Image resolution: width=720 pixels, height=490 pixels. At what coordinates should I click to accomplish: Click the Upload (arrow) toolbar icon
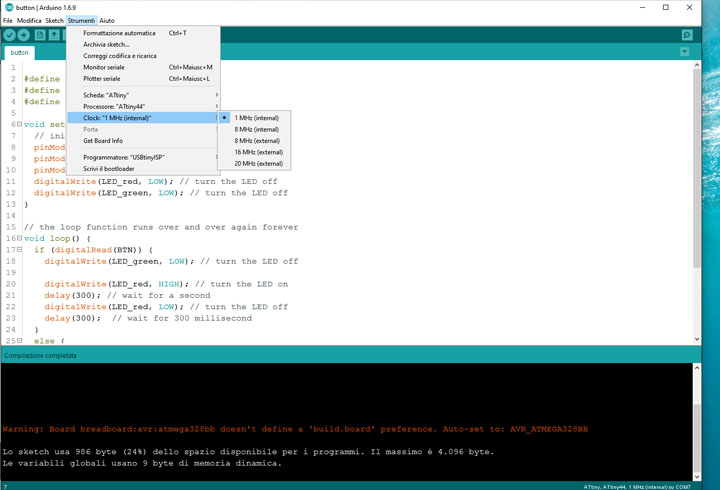click(x=24, y=35)
